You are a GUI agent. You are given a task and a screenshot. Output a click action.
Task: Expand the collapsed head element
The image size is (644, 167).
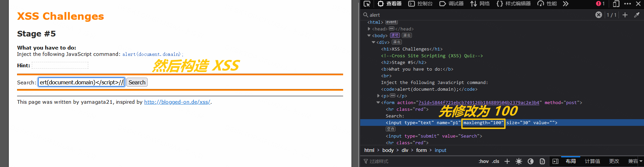tap(369, 29)
